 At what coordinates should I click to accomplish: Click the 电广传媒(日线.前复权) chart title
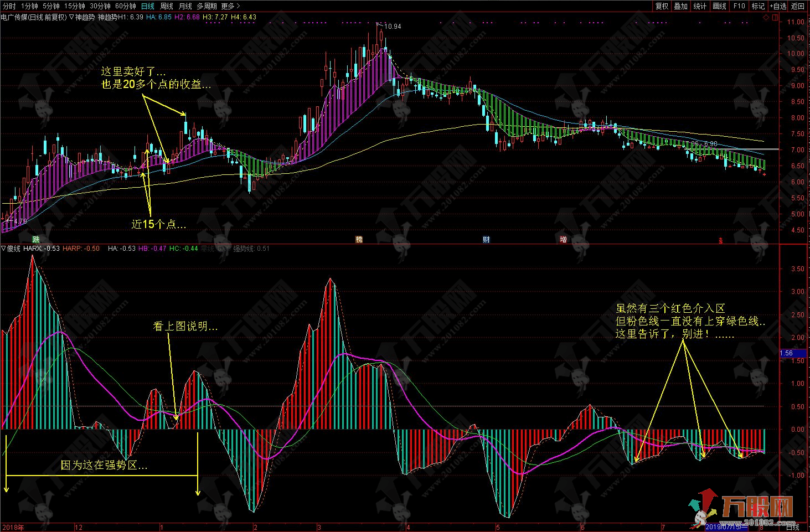point(34,17)
